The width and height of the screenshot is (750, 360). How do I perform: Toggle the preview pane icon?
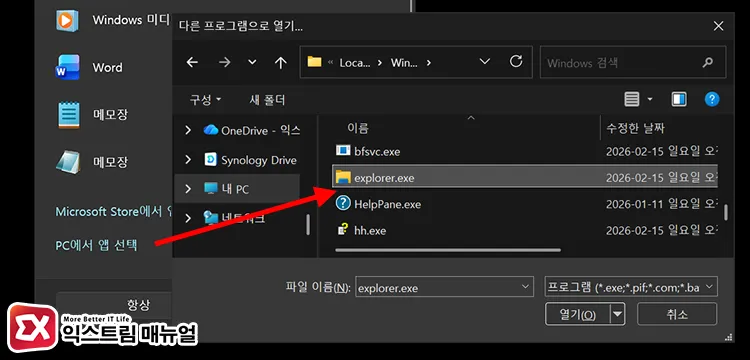679,99
